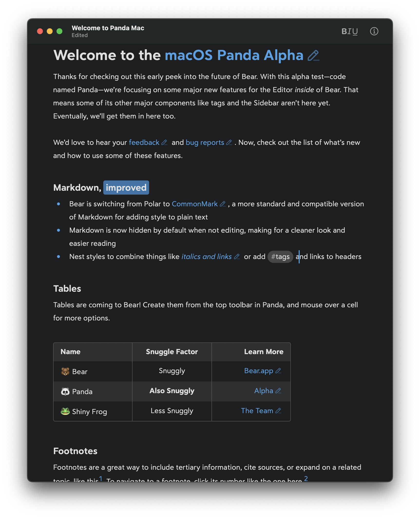
Task: Click the Shiny Frog table cell
Action: [x=89, y=412]
